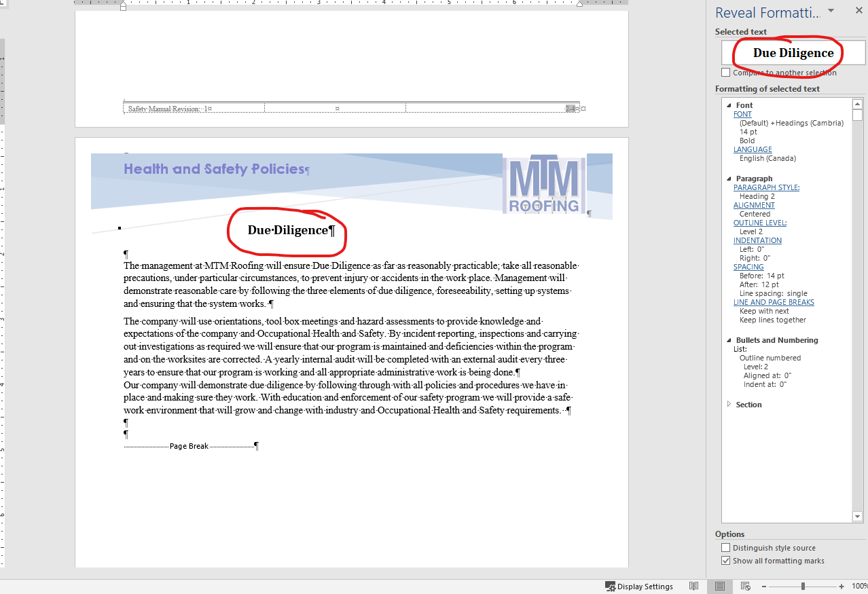The image size is (868, 594).
Task: Switch to Web Layout view
Action: tap(745, 587)
